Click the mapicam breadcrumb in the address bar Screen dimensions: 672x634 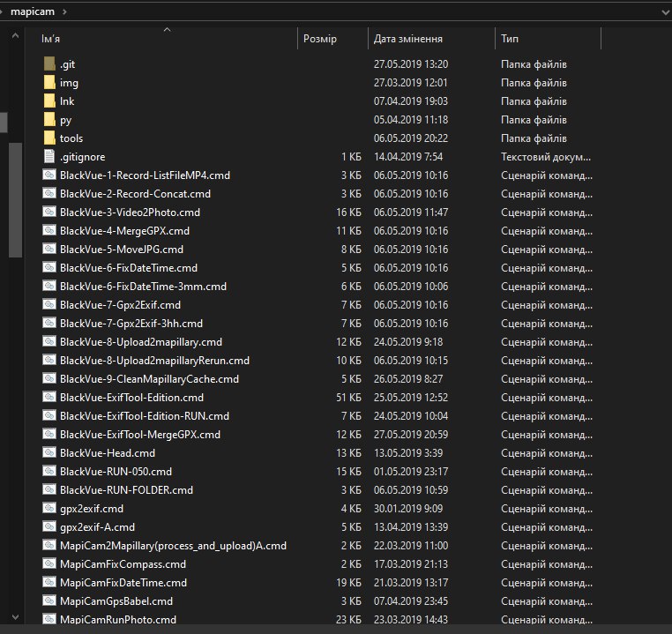(x=33, y=11)
